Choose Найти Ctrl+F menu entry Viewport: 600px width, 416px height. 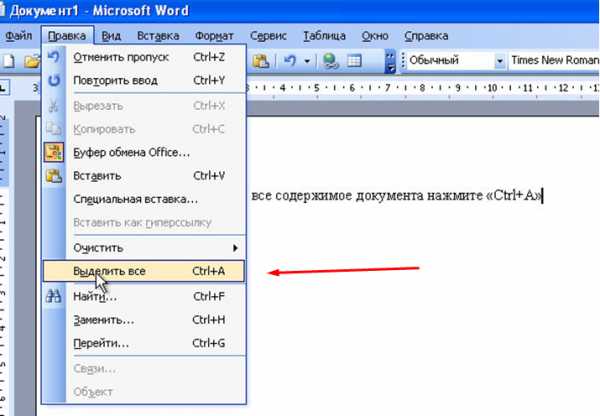pyautogui.click(x=144, y=297)
